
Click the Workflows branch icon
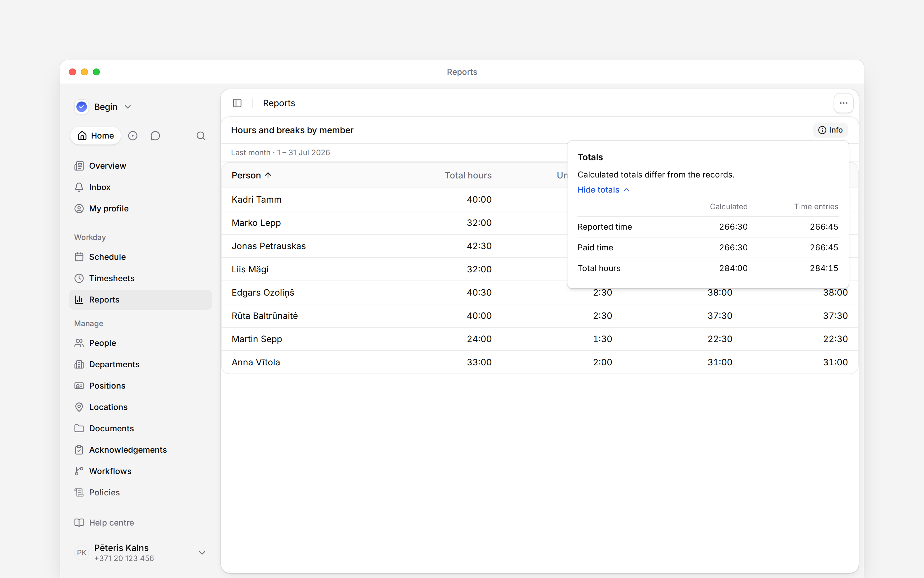pyautogui.click(x=79, y=471)
